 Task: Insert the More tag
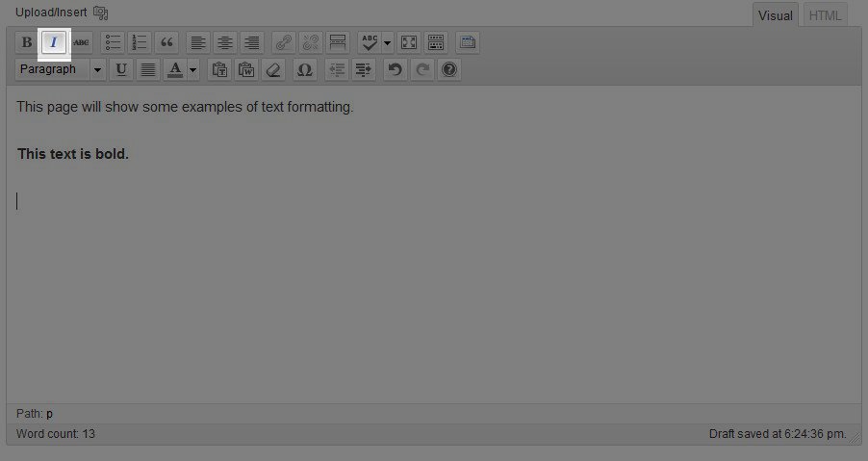[x=338, y=42]
